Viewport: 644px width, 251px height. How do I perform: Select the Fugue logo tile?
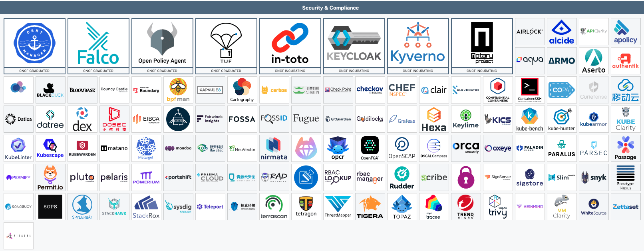coord(306,119)
